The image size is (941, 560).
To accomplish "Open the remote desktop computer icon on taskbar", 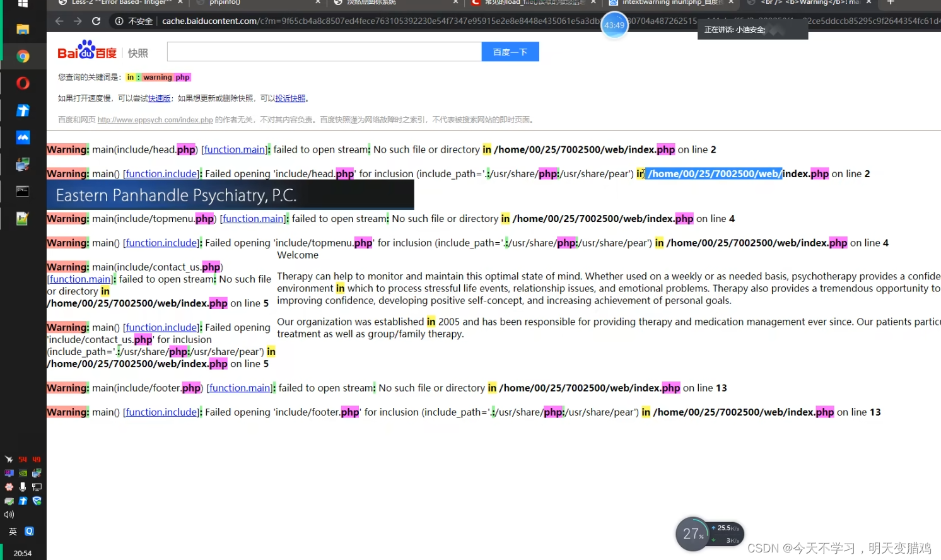I will tap(23, 165).
